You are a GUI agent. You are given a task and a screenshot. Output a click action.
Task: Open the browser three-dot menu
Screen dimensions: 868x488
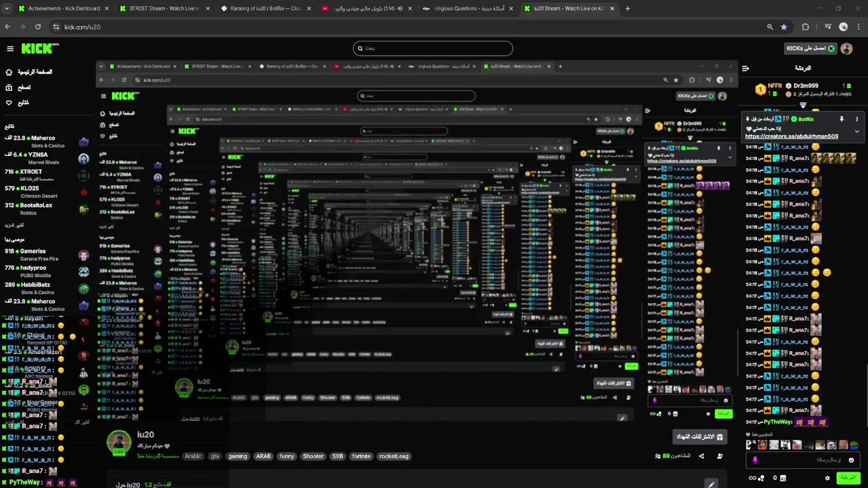click(x=858, y=27)
